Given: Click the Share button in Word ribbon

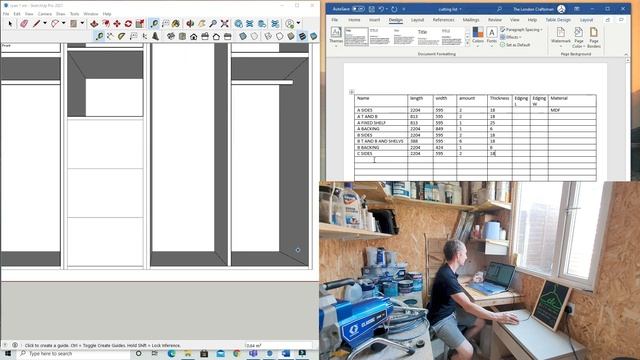Looking at the screenshot, I should [x=608, y=20].
